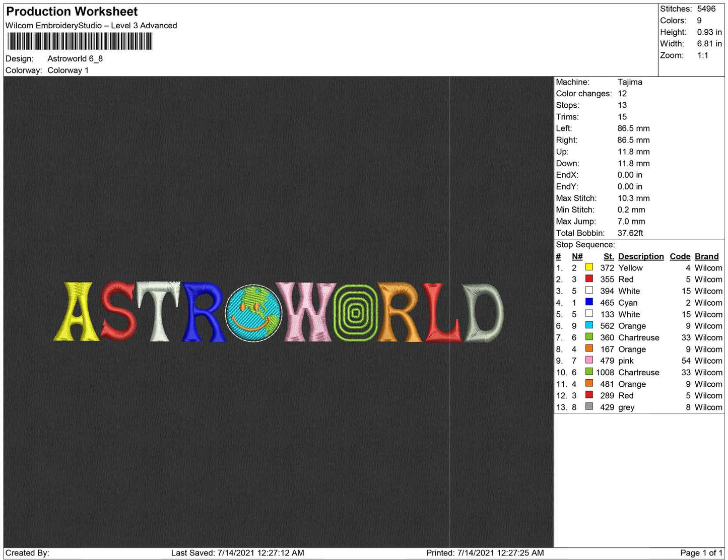Click the St. column header
The height and width of the screenshot is (560, 728).
[609, 256]
